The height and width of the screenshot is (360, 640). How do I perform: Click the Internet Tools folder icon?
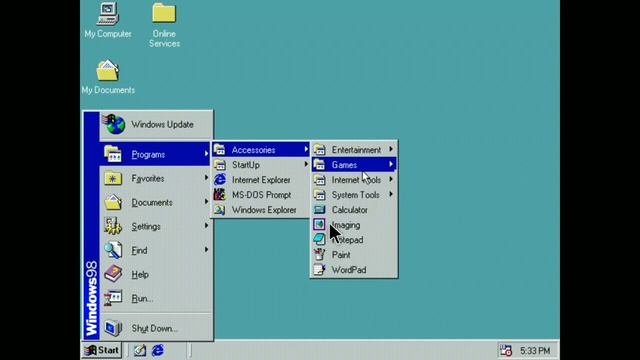tap(319, 180)
